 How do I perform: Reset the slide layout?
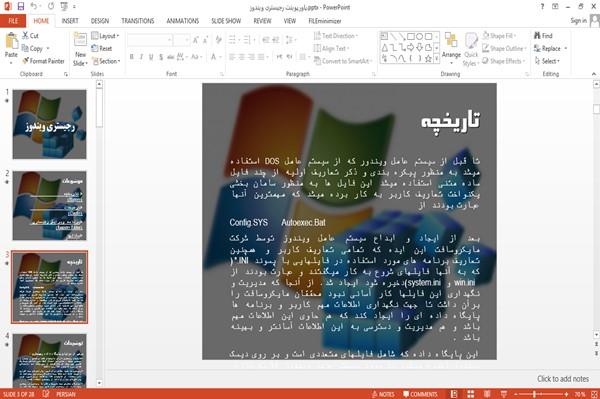pos(102,48)
